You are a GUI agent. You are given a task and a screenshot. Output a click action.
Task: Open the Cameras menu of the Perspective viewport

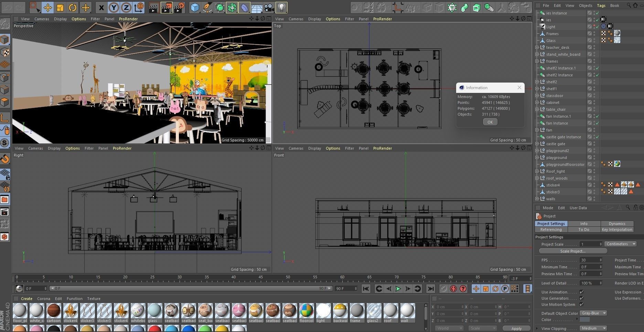click(42, 19)
